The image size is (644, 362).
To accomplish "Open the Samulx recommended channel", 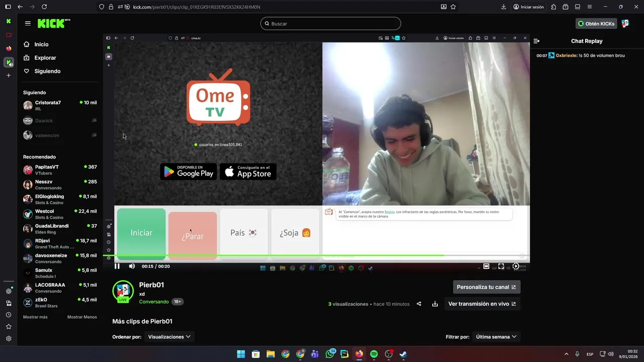I will coord(59,273).
